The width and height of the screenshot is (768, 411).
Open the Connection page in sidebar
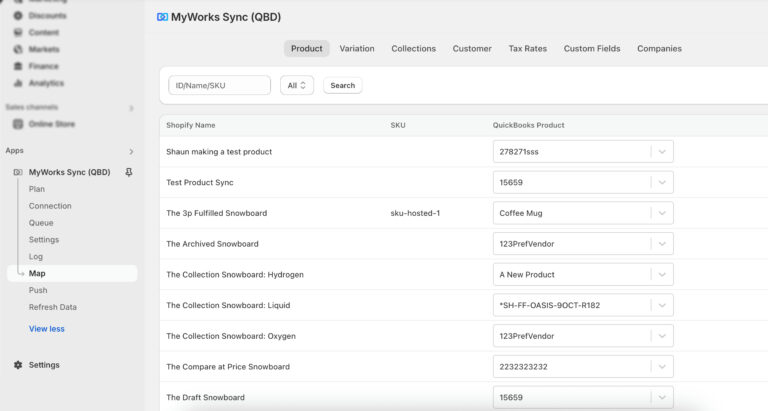(50, 206)
